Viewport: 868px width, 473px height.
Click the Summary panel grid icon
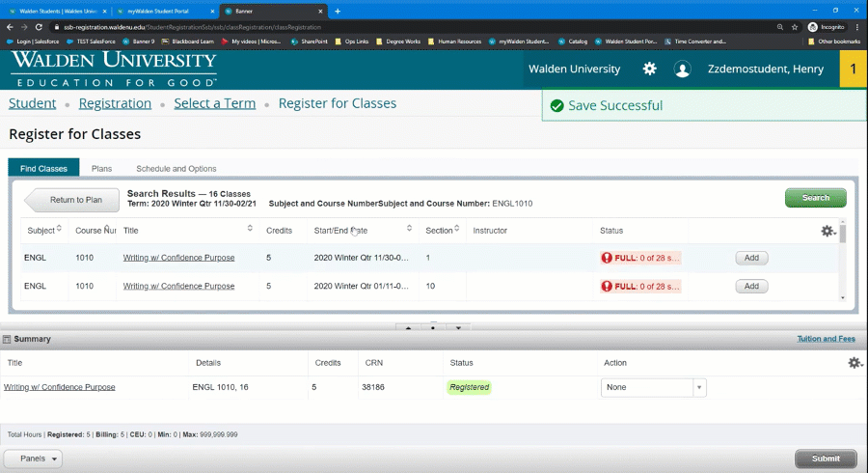point(7,339)
